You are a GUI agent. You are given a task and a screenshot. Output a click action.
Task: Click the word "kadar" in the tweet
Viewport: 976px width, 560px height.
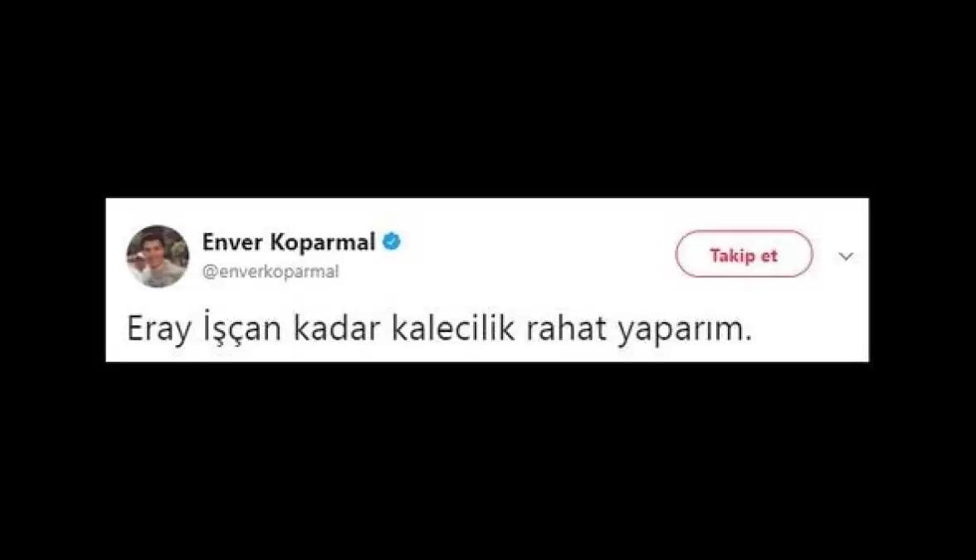(x=336, y=329)
